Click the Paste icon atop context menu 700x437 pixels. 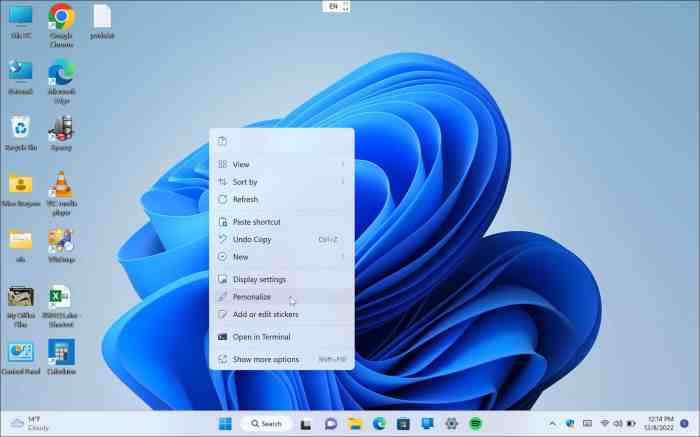pyautogui.click(x=222, y=142)
